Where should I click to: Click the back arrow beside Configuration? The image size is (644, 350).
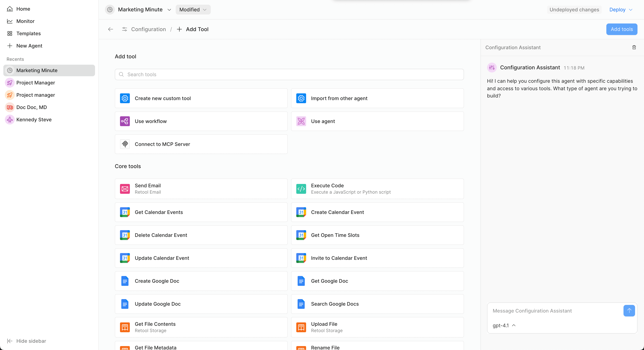111,29
